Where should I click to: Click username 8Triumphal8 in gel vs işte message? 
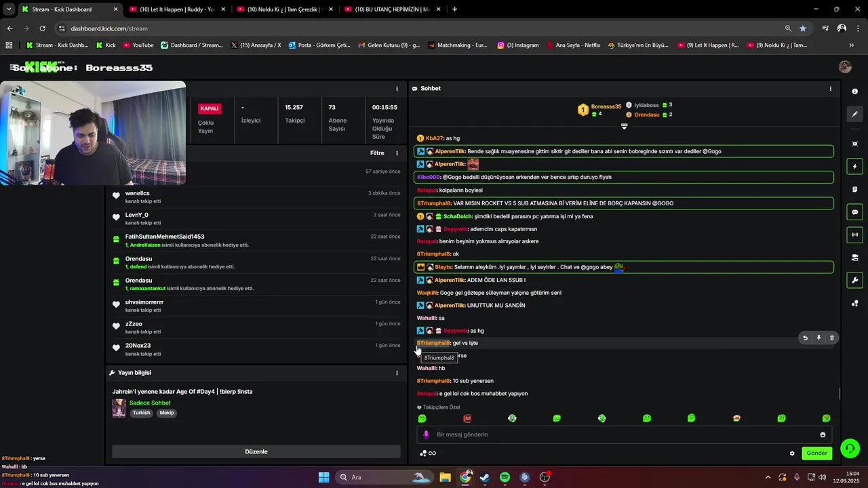(x=433, y=343)
